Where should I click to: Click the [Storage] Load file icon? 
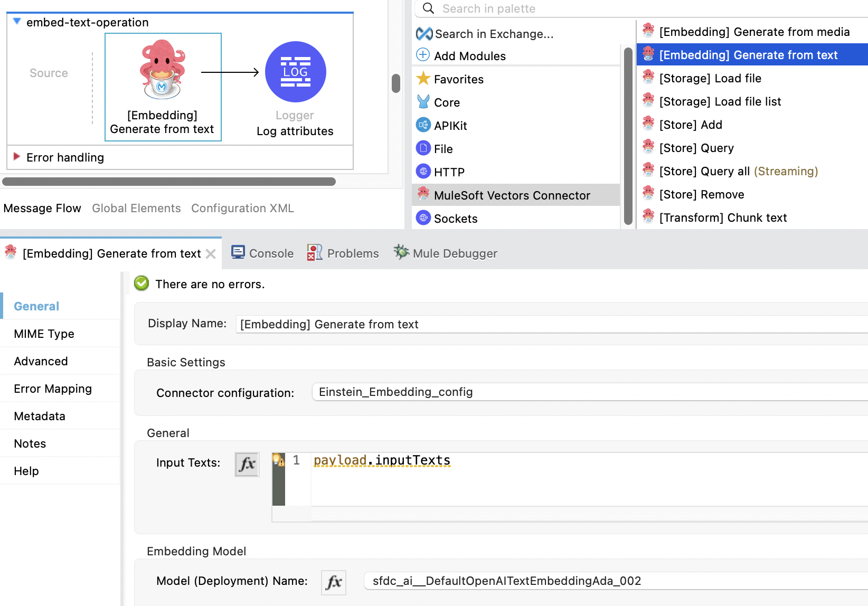[648, 78]
